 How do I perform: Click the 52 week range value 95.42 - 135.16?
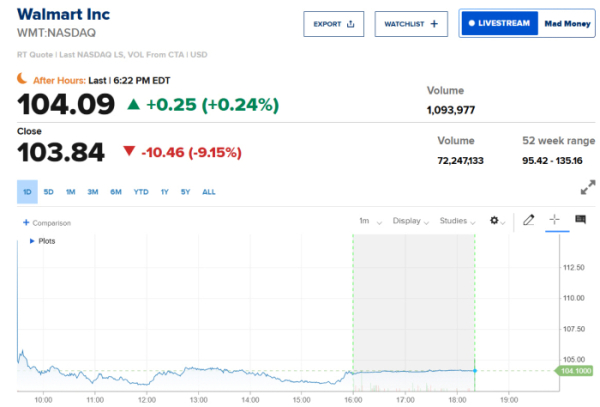tap(552, 161)
